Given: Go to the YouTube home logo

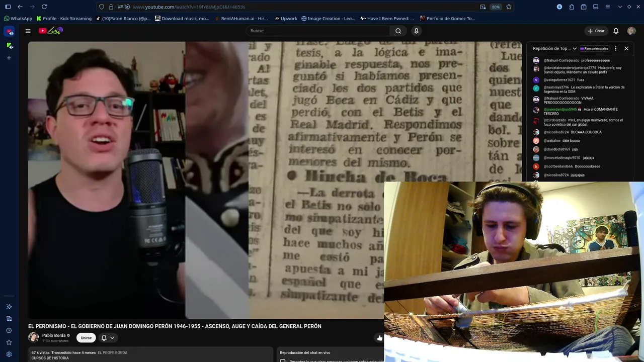Looking at the screenshot, I should pos(50,31).
